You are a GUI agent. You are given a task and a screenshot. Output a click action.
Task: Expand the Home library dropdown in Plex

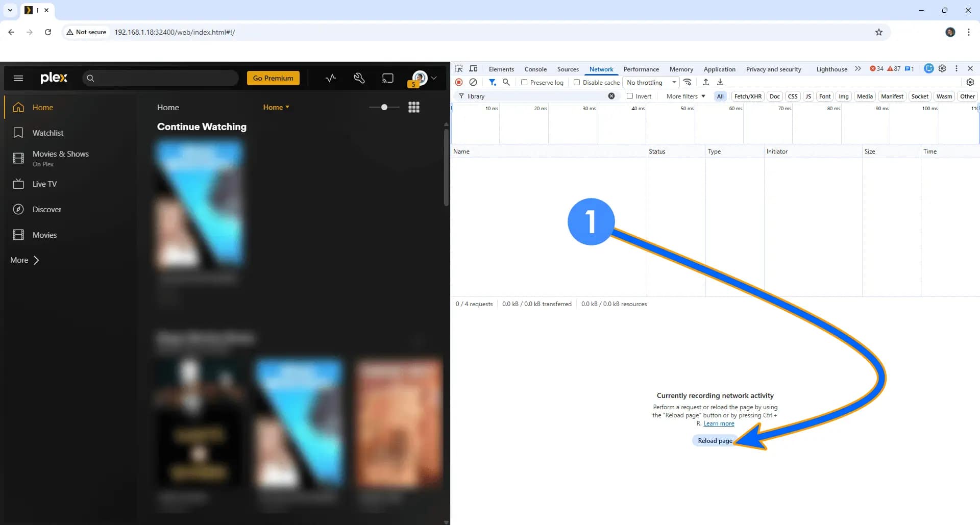tap(276, 107)
